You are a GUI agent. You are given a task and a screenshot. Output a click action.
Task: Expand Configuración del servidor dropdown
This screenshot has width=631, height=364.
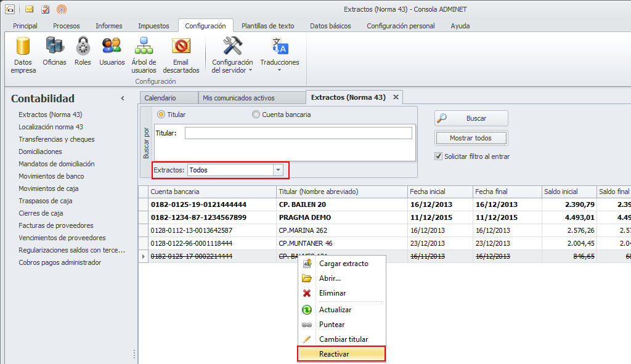[232, 55]
